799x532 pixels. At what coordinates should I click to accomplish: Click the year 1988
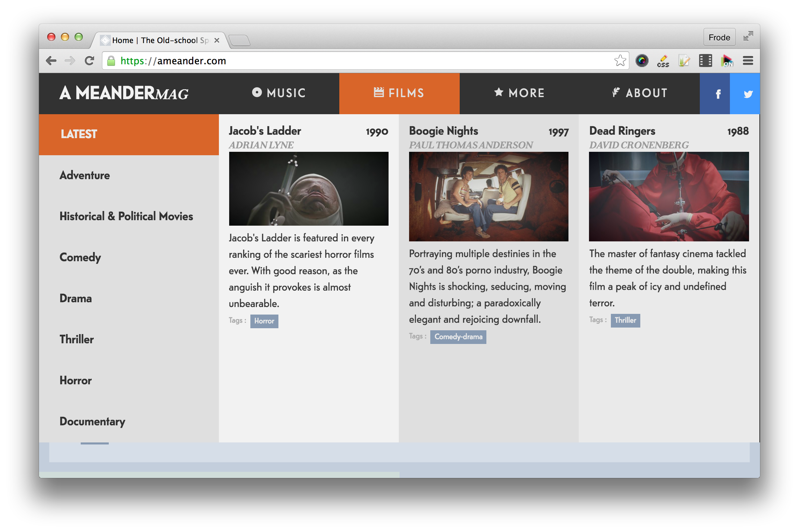click(x=738, y=132)
